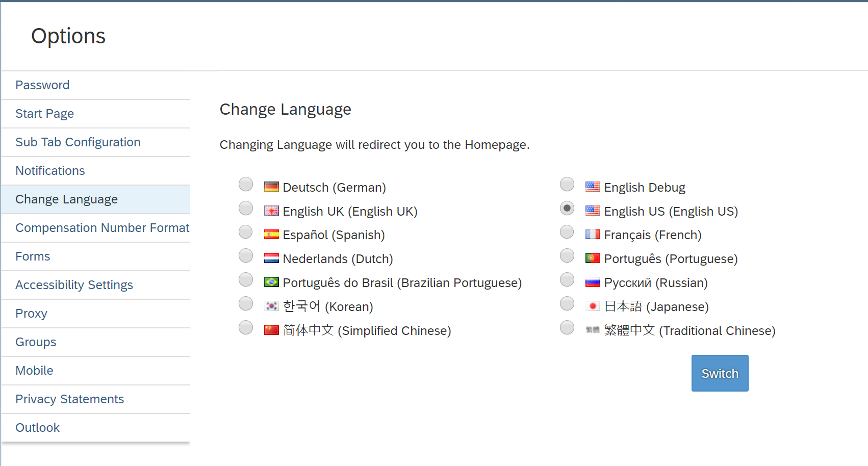The width and height of the screenshot is (868, 466).
Task: Open the Proxy section
Action: 95,314
